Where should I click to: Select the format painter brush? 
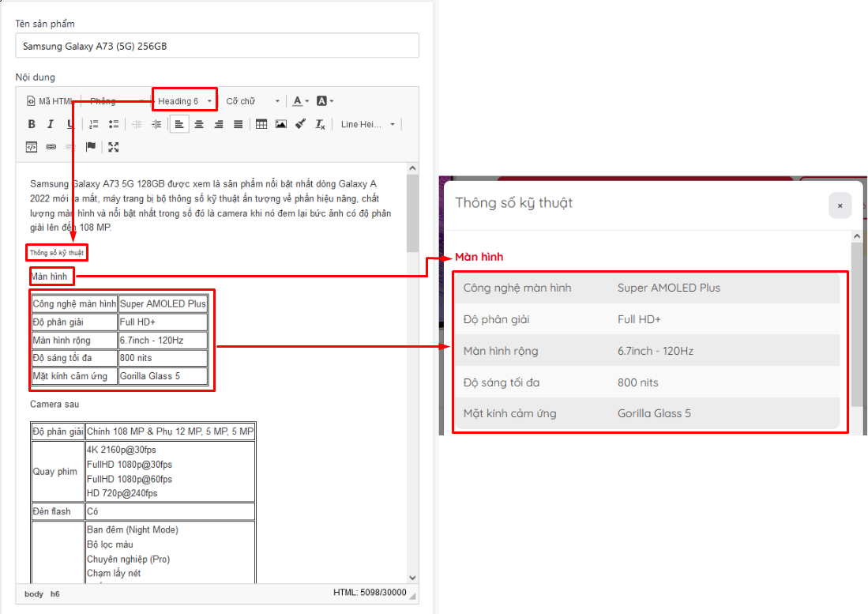point(301,124)
